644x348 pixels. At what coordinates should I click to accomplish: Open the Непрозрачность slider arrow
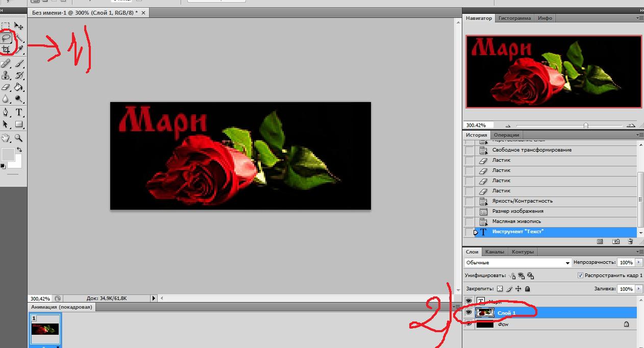(638, 262)
